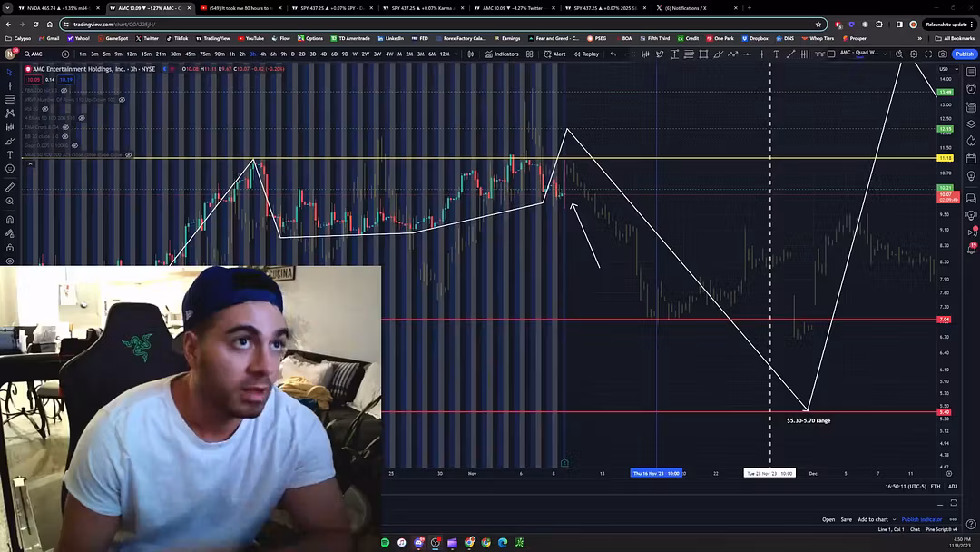980x552 pixels.
Task: Click the Publish indicator link
Action: (921, 519)
